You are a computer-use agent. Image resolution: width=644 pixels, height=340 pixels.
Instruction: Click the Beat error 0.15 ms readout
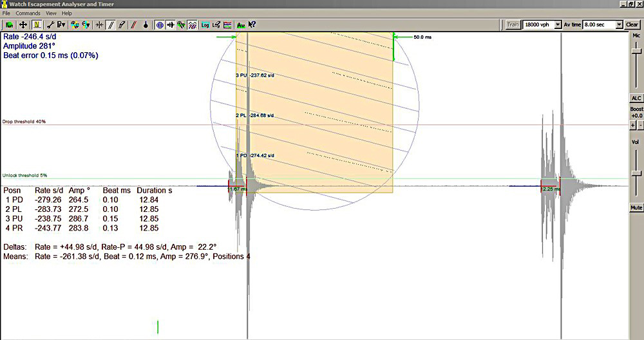point(51,55)
